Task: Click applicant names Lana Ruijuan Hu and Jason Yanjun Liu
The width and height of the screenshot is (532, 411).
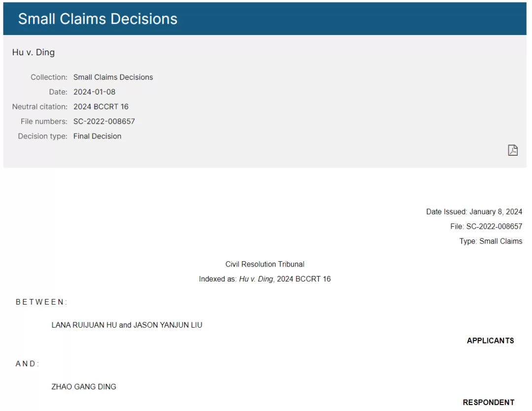Action: tap(127, 325)
